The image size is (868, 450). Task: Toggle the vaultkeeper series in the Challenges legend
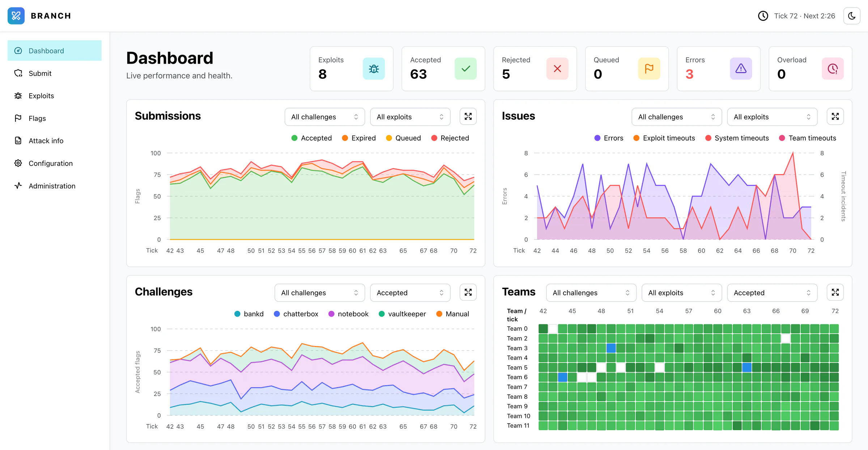click(x=402, y=314)
